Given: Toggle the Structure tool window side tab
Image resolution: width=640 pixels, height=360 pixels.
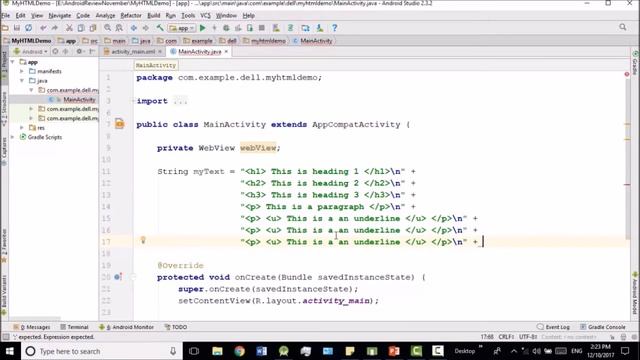Looking at the screenshot, I should point(4,108).
